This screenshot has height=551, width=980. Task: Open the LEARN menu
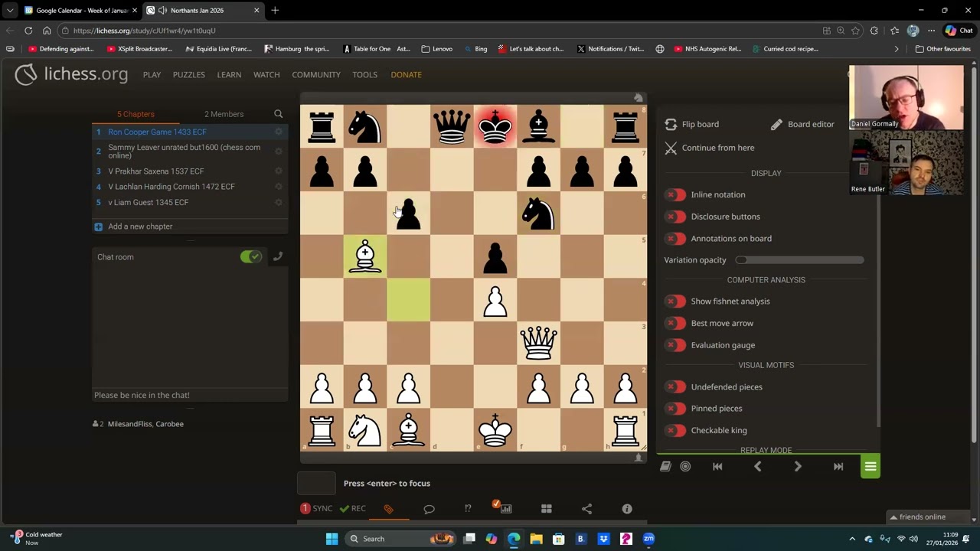click(x=229, y=75)
